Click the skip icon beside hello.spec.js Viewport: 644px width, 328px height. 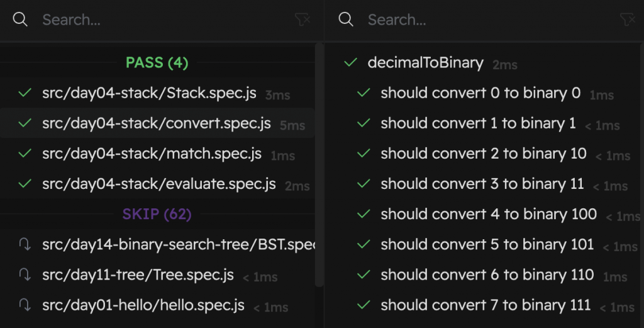click(25, 305)
